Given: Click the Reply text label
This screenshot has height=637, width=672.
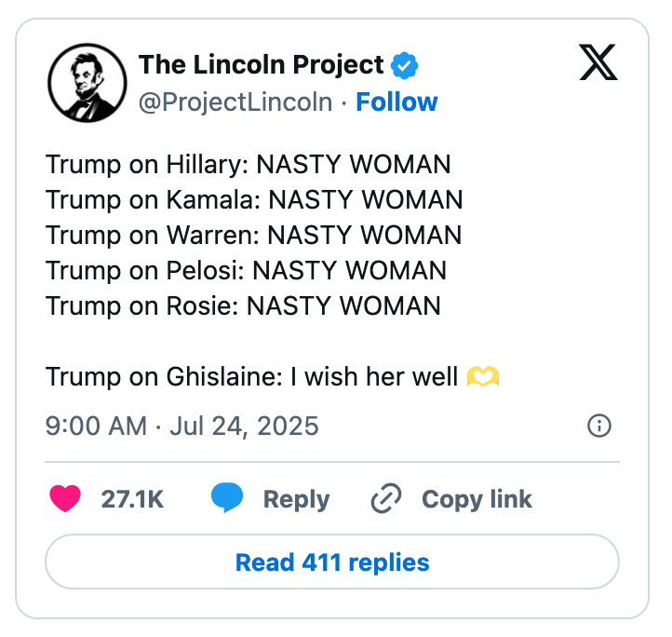Looking at the screenshot, I should coord(296,499).
